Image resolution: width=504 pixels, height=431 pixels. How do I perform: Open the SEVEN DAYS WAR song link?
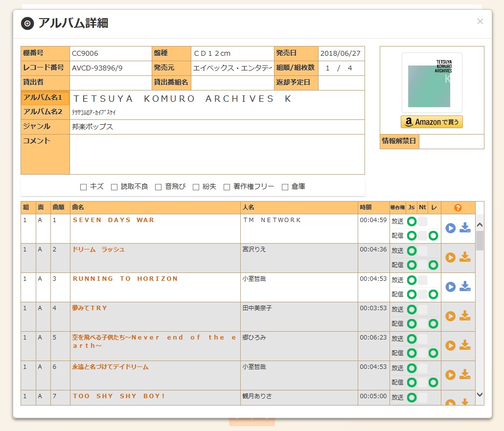[x=114, y=220]
